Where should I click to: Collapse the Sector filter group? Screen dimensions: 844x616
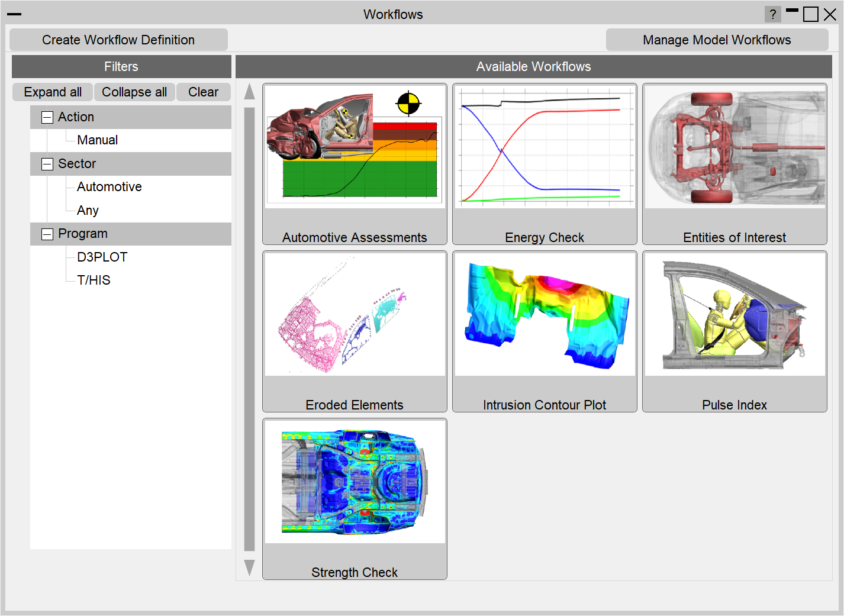point(47,164)
